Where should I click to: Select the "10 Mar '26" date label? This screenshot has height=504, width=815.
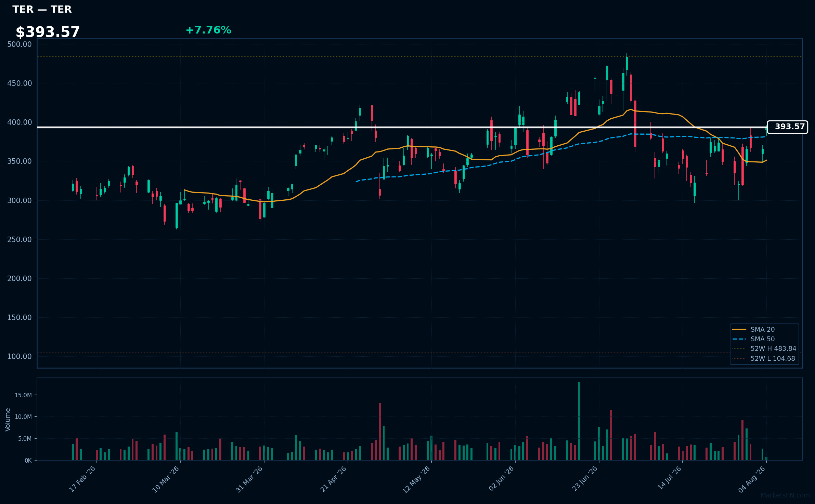pos(166,479)
